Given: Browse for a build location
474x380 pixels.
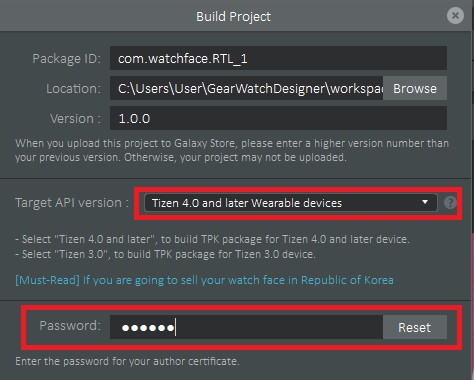Looking at the screenshot, I should coord(415,88).
